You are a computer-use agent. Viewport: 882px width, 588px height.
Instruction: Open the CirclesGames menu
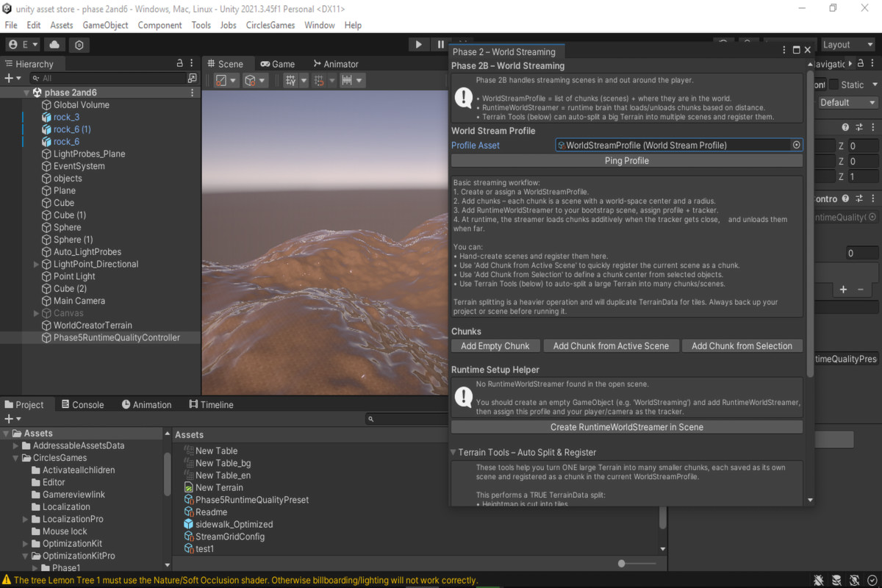point(270,25)
